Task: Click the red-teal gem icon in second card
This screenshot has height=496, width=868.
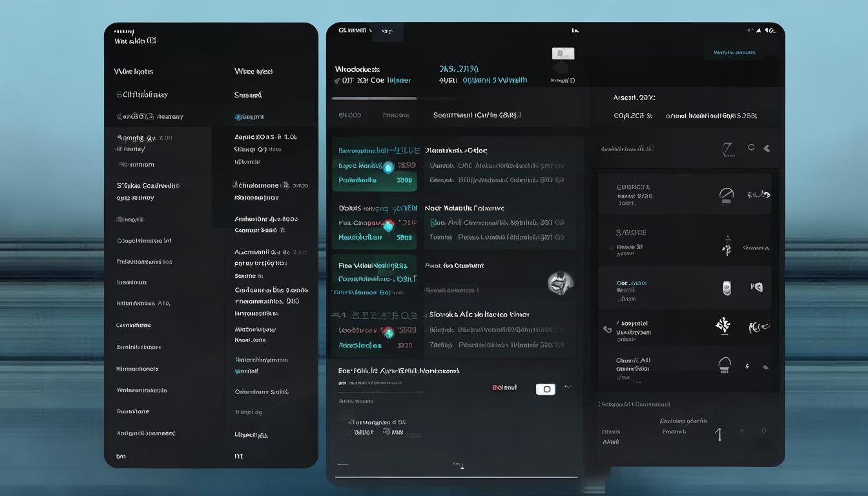Action: 388,225
